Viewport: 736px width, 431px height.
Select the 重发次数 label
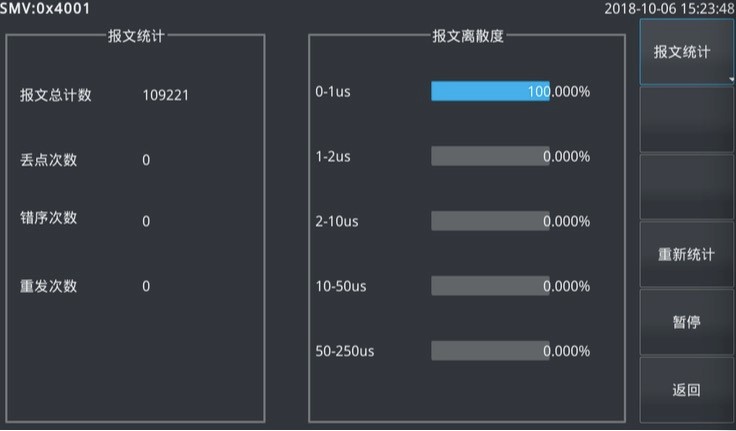48,286
